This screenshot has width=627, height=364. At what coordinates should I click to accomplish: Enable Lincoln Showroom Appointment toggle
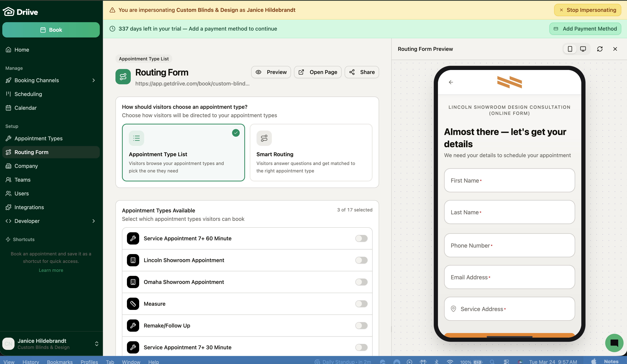[361, 260]
